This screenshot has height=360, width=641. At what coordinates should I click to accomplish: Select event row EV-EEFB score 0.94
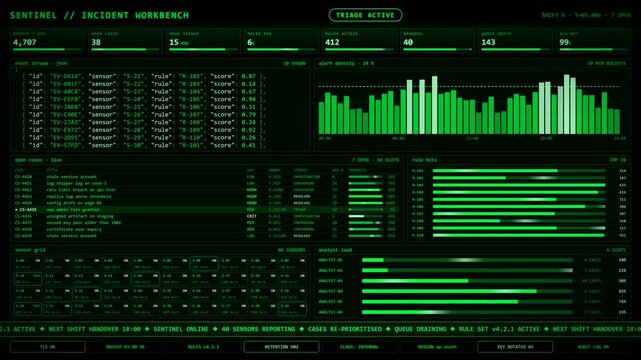tap(144, 99)
